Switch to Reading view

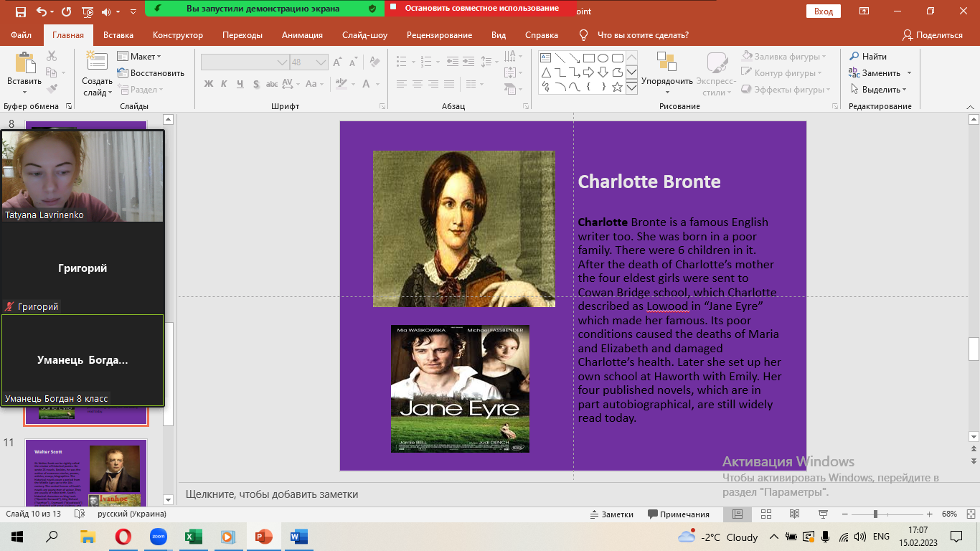(x=794, y=514)
